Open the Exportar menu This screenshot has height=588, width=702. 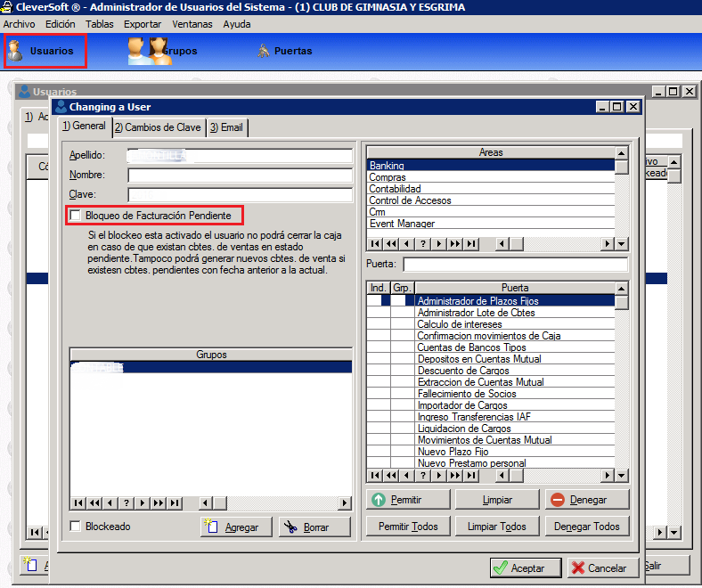pos(143,24)
